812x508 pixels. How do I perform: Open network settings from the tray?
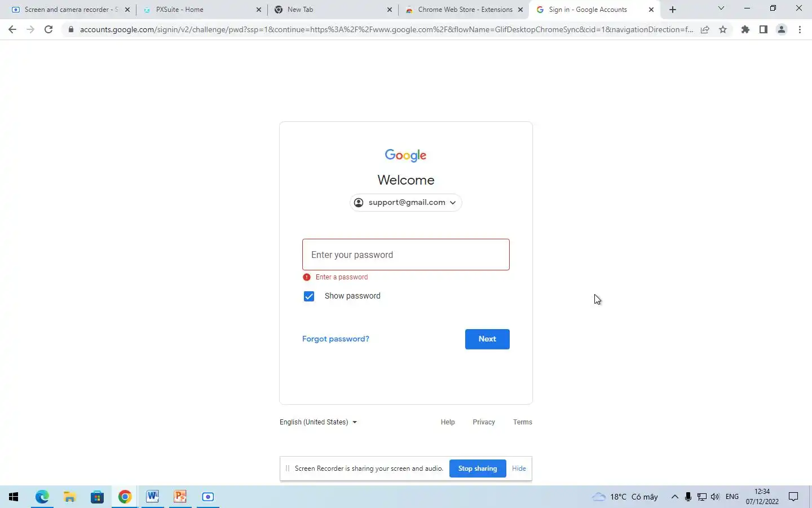click(702, 497)
